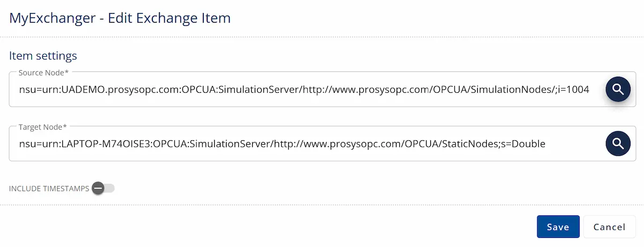Image resolution: width=644 pixels, height=247 pixels.
Task: Click the INCLUDE TIMESTAMPS label text
Action: click(x=49, y=189)
